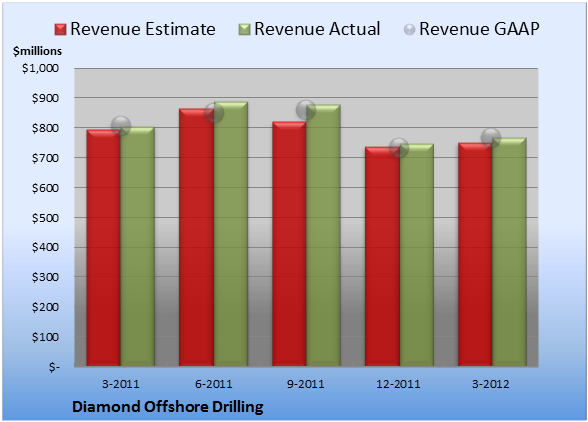Click the GAAP sphere marker for 12-2011
The width and height of the screenshot is (588, 422).
399,147
